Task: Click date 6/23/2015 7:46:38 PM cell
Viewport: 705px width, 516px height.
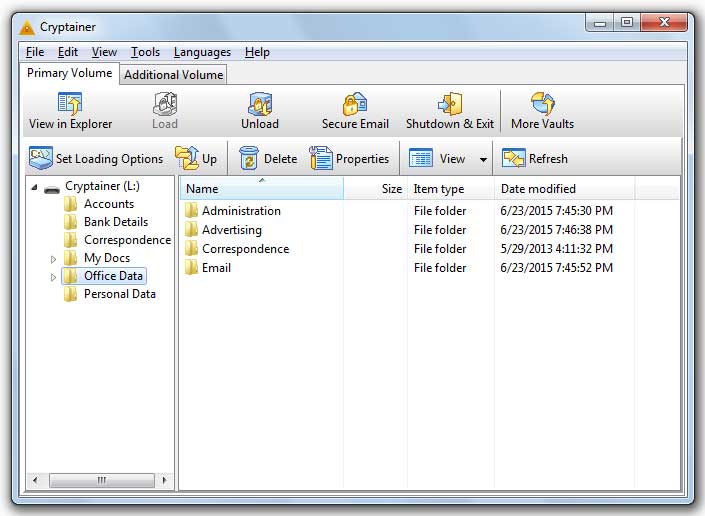Action: pyautogui.click(x=557, y=230)
